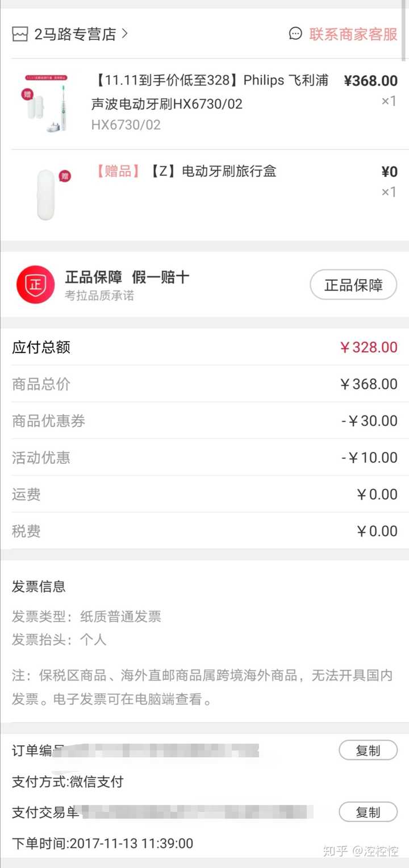The height and width of the screenshot is (868, 409).
Task: Copy the order number with 复制
Action: point(368,750)
